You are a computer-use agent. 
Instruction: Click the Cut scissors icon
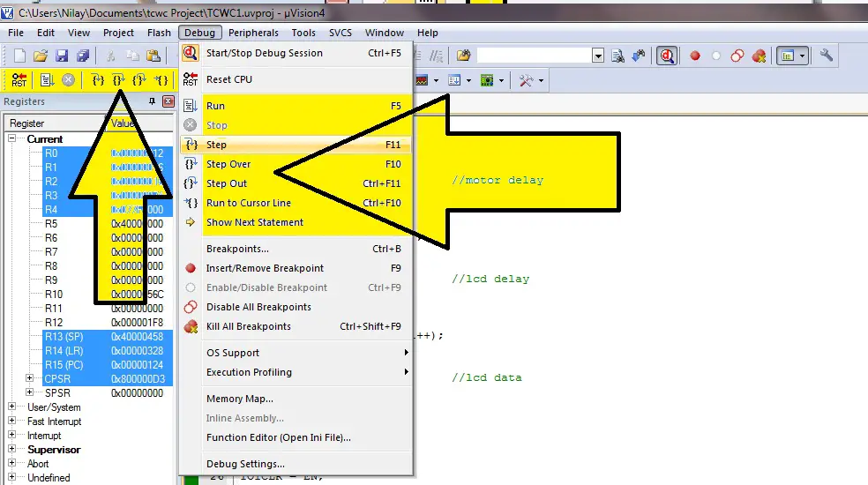coord(111,56)
